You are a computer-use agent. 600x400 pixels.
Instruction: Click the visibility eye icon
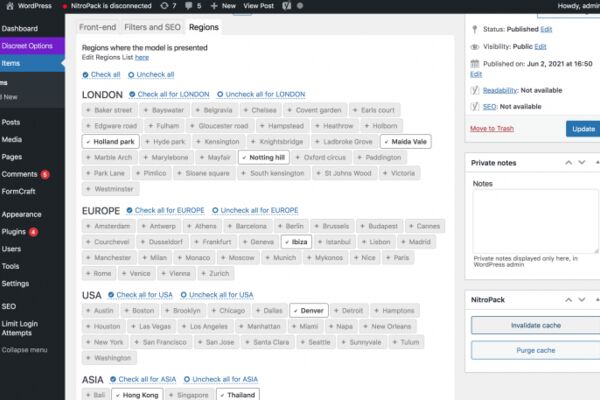pyautogui.click(x=474, y=47)
